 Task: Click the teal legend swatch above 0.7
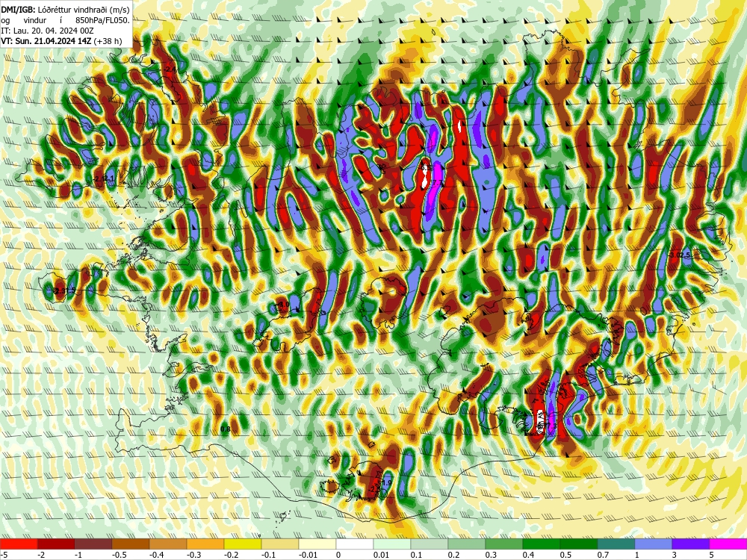[x=616, y=544]
